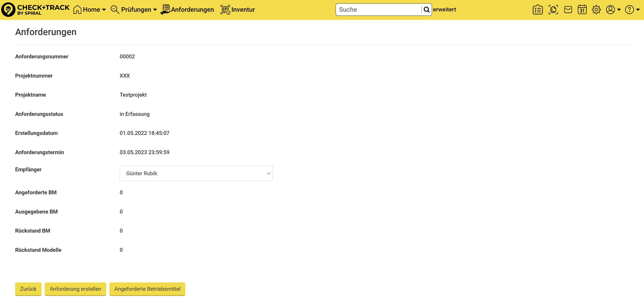644x302 pixels.
Task: Open the clipboard list icon
Action: [x=537, y=10]
